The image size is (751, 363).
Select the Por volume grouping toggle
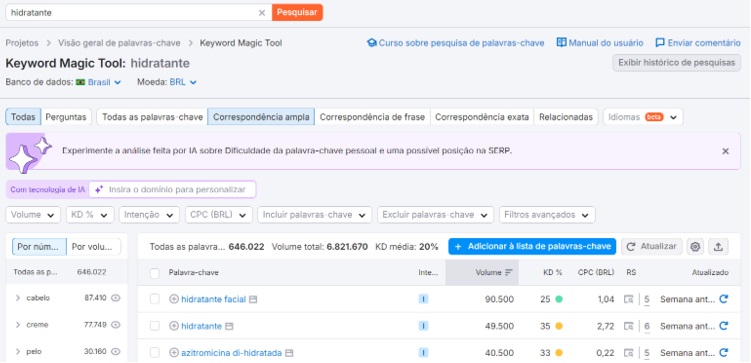pyautogui.click(x=94, y=247)
